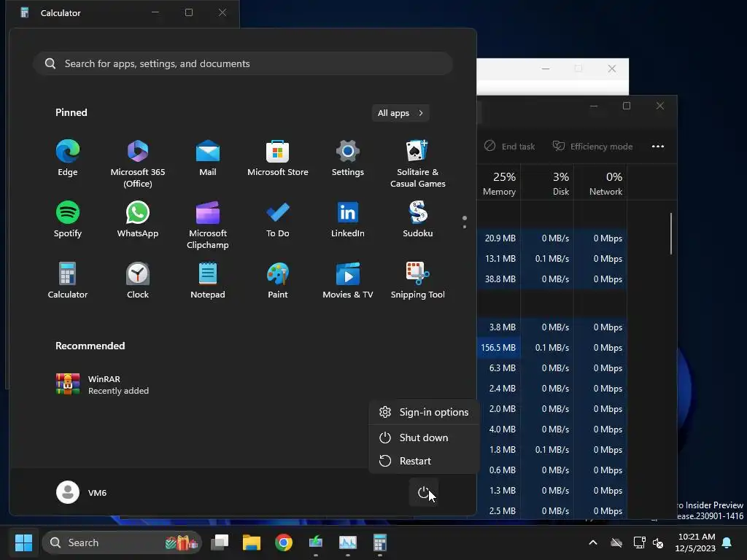This screenshot has width=747, height=560.
Task: Launch LinkedIn
Action: click(x=348, y=220)
